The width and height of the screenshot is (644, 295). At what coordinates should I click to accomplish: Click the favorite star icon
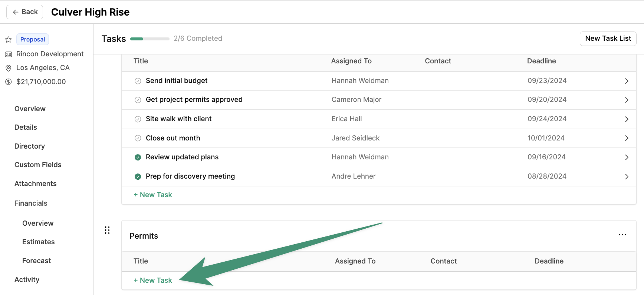pos(9,40)
